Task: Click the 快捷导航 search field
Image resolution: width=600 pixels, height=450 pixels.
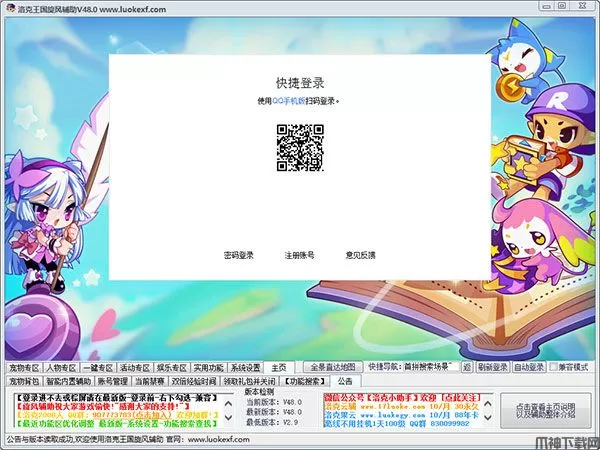Action: (x=431, y=367)
